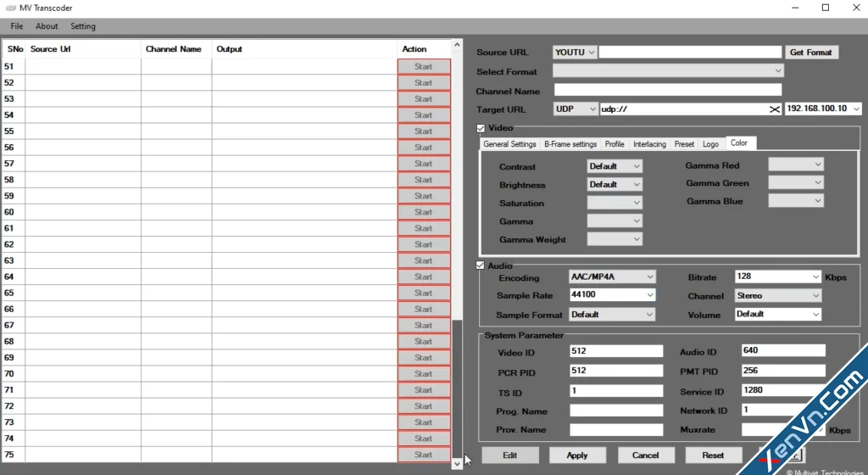Screen dimensions: 868x475
Task: Toggle the Video checkbox
Action: 481,128
